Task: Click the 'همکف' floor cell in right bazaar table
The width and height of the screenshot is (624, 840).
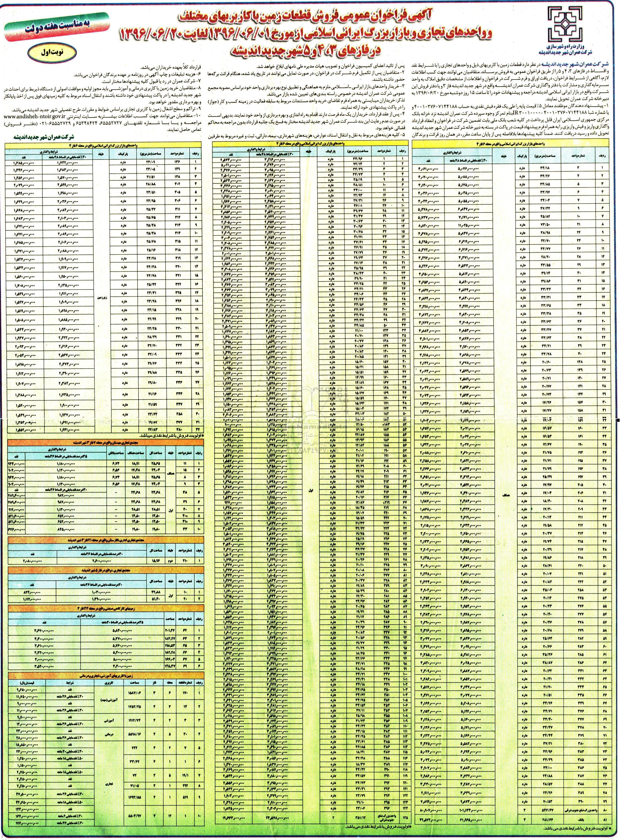Action: [x=506, y=496]
